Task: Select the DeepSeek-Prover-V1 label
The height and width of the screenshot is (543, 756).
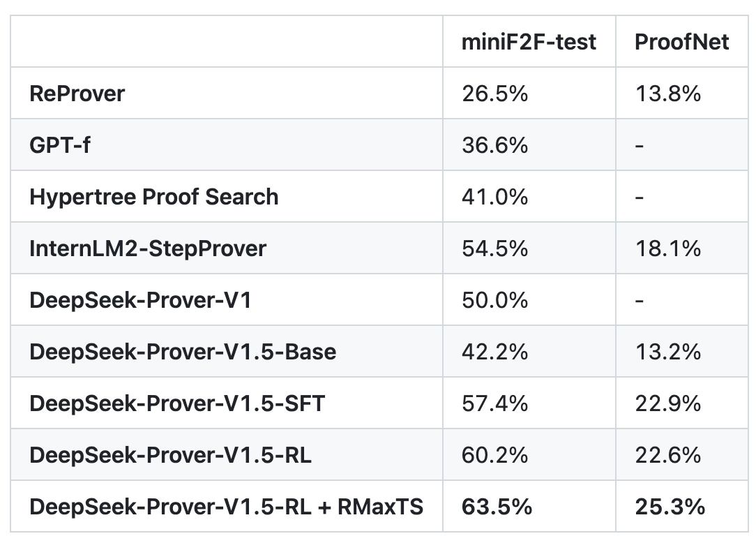Action: (x=140, y=300)
